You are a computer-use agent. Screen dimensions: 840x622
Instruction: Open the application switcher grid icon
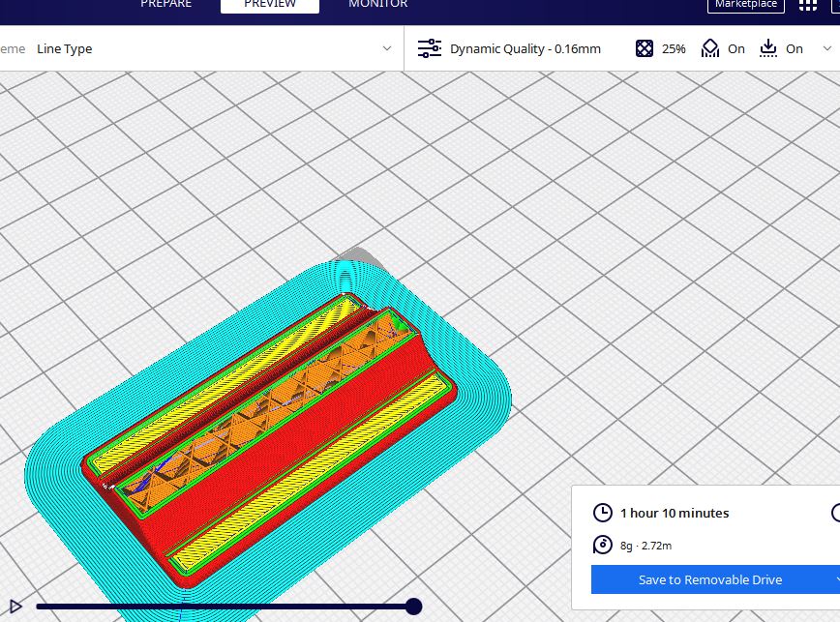808,5
